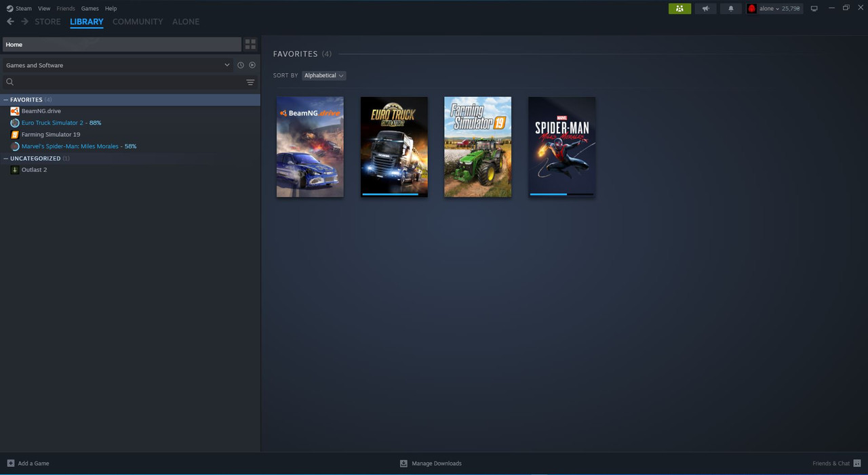The image size is (868, 475).
Task: Switch to the collections grid view icon
Action: coord(250,44)
